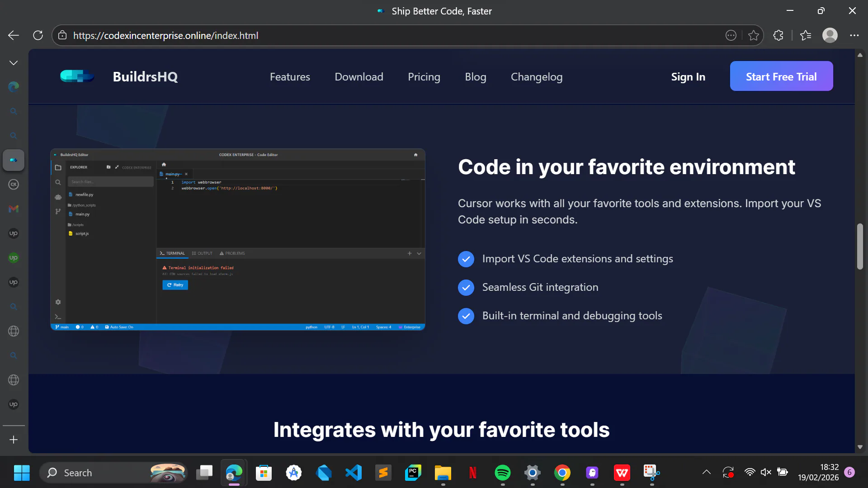Click the round speech-bubble icon in address bar
Image resolution: width=868 pixels, height=488 pixels.
click(731, 35)
